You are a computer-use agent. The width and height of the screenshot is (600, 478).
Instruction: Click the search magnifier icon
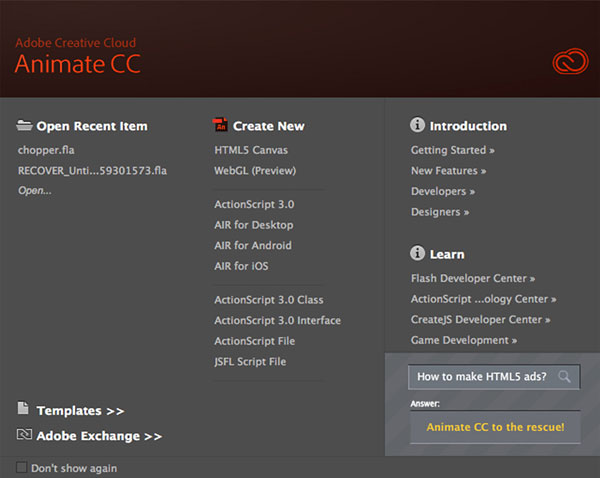click(565, 377)
